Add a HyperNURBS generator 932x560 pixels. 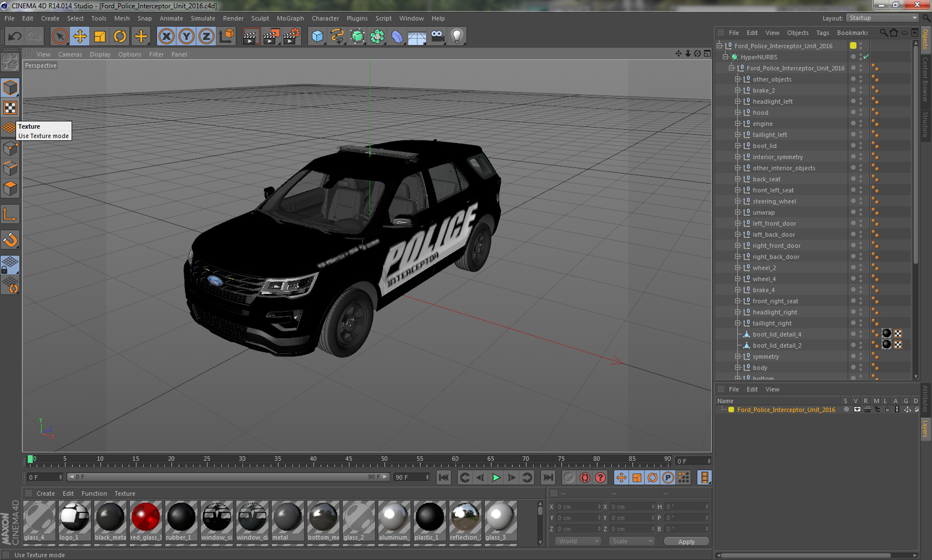click(357, 37)
